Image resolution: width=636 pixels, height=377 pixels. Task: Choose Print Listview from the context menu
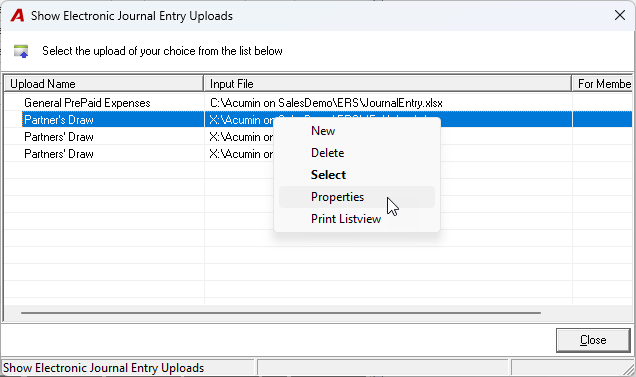click(357, 219)
